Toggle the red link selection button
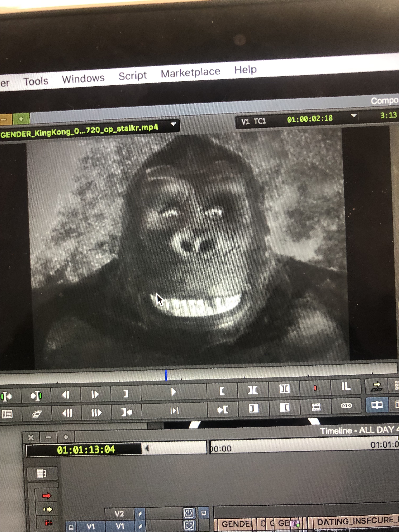 [48, 522]
